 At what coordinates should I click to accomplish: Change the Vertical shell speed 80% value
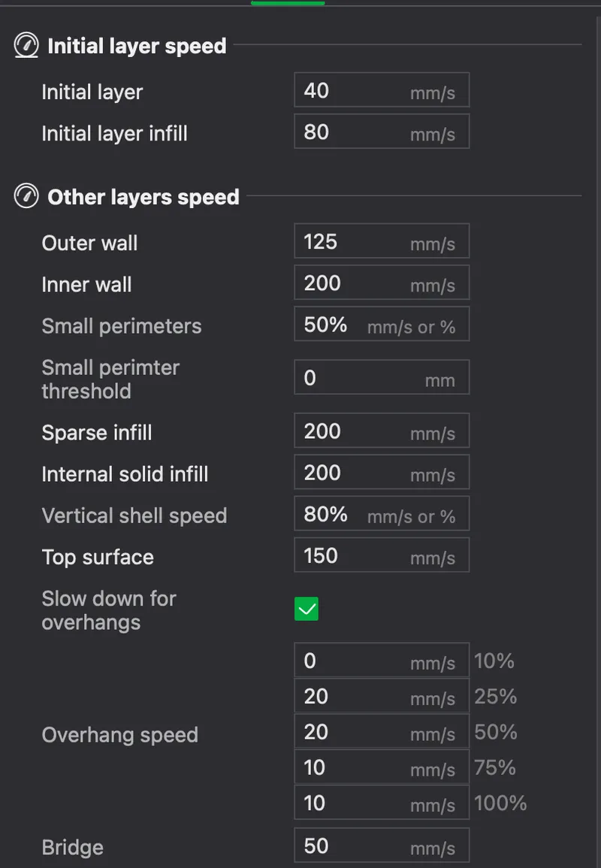382,513
